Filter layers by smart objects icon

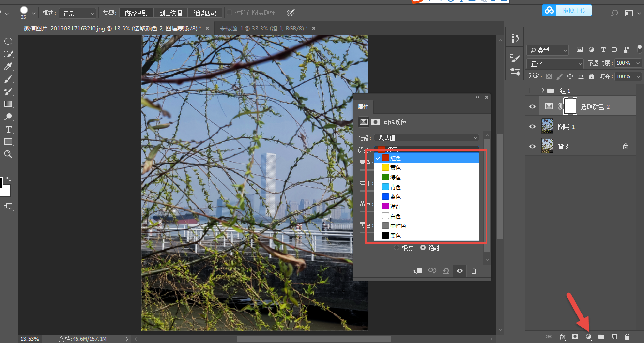pyautogui.click(x=627, y=50)
